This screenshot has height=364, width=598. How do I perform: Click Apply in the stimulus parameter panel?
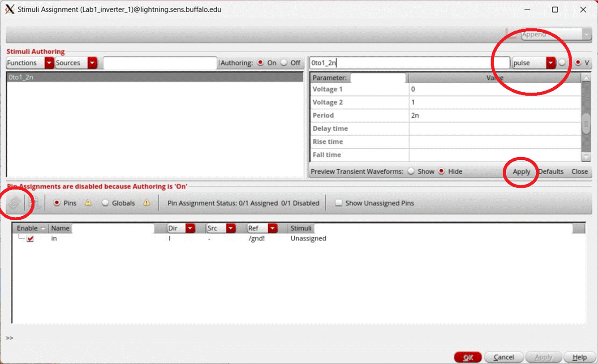point(521,171)
